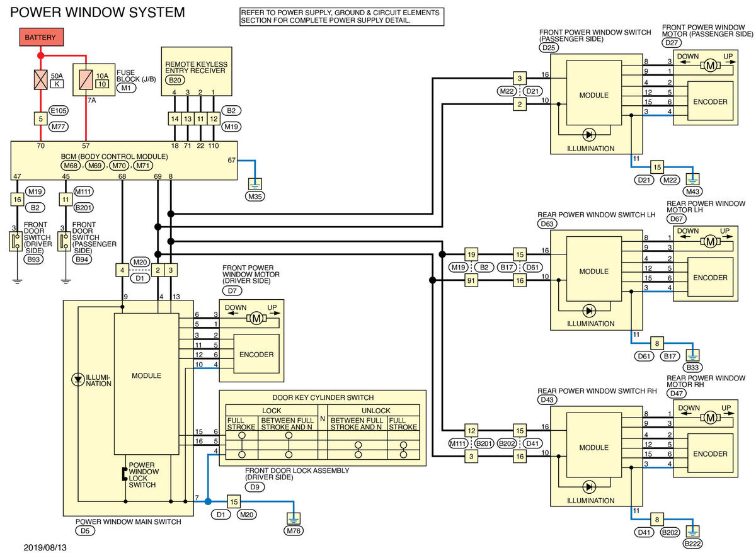This screenshot has width=756, height=553.
Task: Select the ENCODER box of rear motor LH D67
Action: pyautogui.click(x=711, y=278)
